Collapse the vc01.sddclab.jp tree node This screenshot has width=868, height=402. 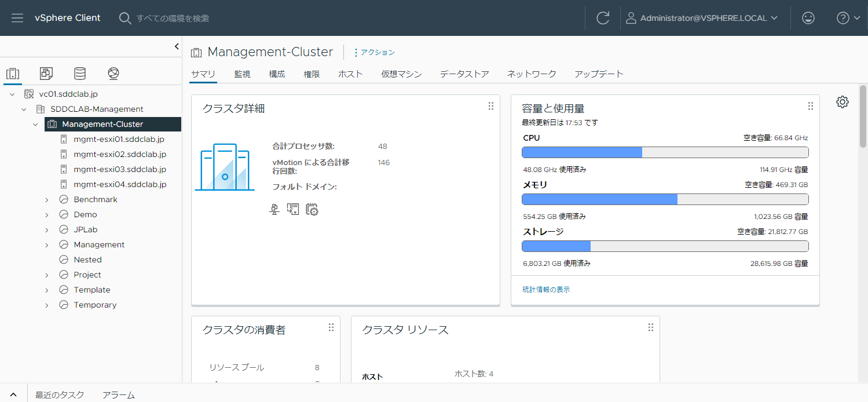[x=12, y=94]
